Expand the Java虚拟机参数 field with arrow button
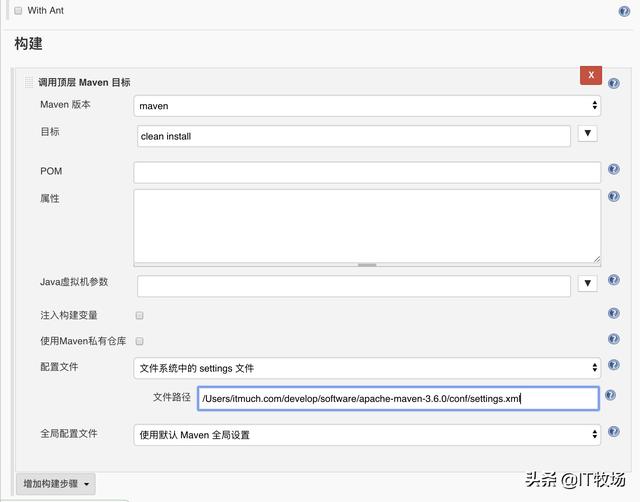 click(587, 283)
